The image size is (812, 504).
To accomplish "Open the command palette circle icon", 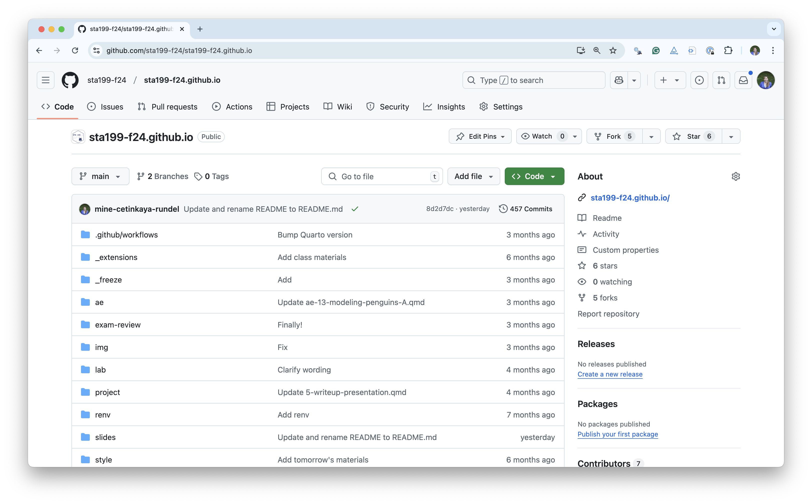I will (699, 80).
